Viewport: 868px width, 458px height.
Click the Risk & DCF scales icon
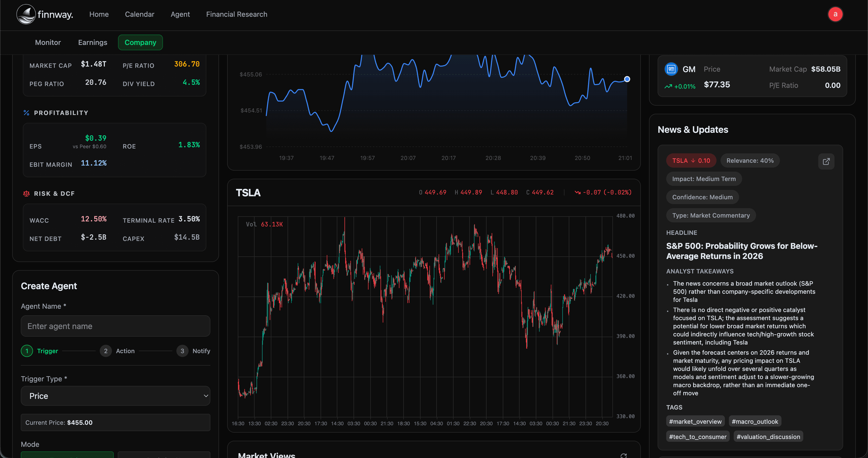[x=26, y=193]
